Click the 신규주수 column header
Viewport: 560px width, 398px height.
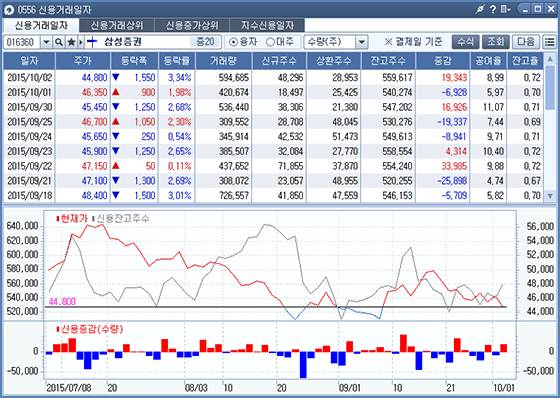coord(279,61)
